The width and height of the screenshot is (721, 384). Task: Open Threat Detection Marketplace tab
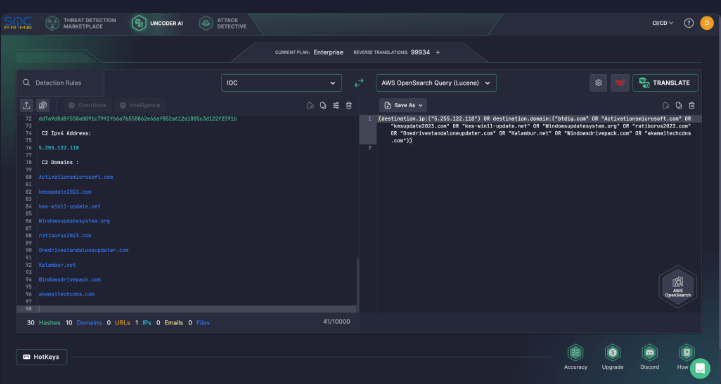[81, 23]
